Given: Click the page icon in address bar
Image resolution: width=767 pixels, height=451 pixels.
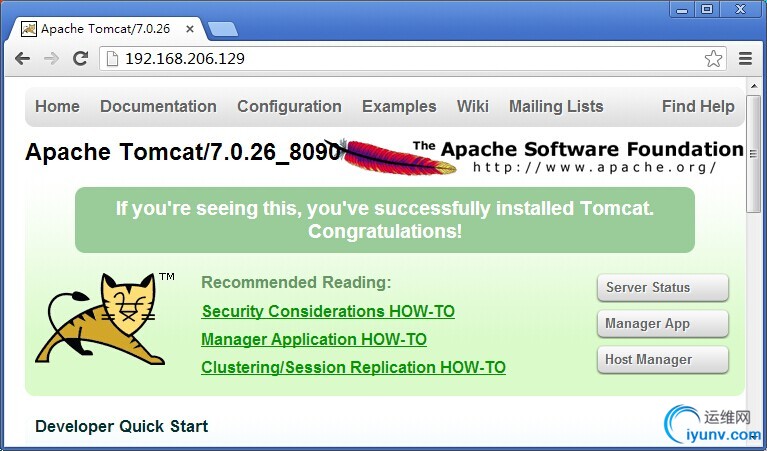Looking at the screenshot, I should point(113,59).
